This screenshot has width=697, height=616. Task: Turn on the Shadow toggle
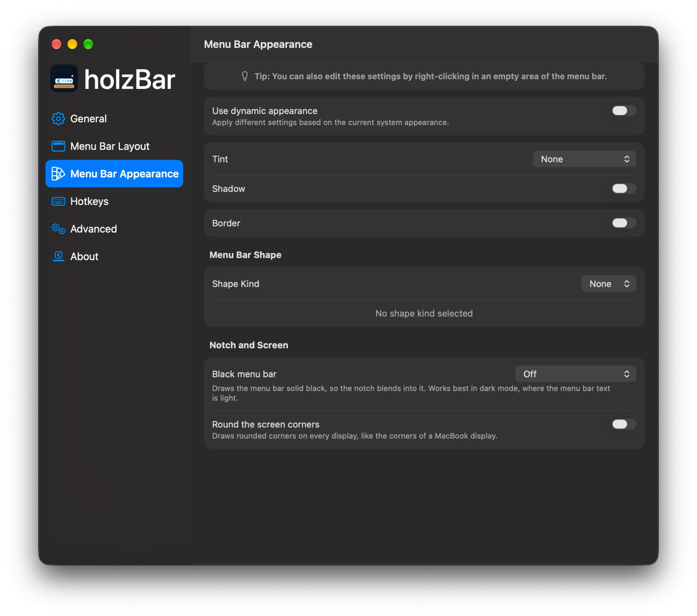(624, 189)
